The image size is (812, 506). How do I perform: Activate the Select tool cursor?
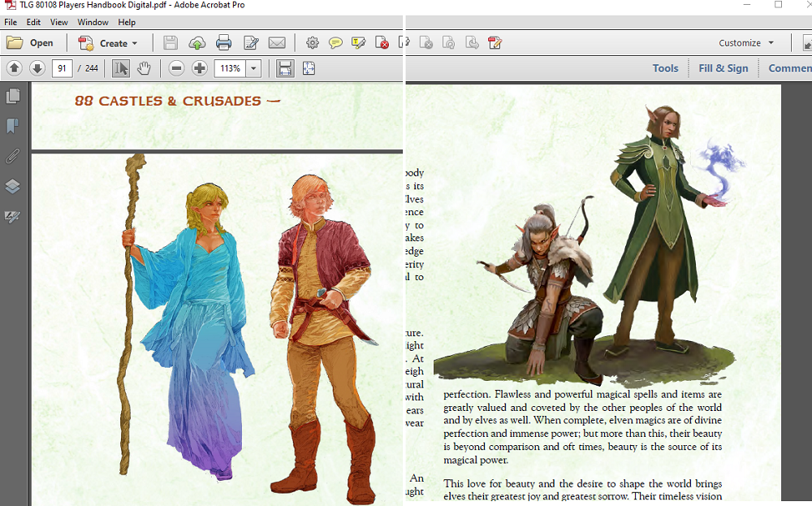point(121,68)
